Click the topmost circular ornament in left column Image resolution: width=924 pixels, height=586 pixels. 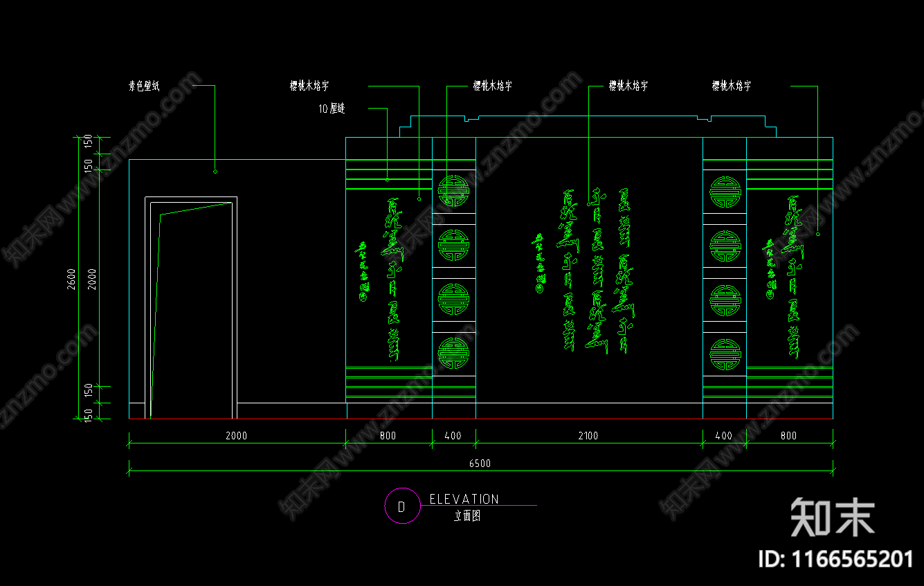454,190
